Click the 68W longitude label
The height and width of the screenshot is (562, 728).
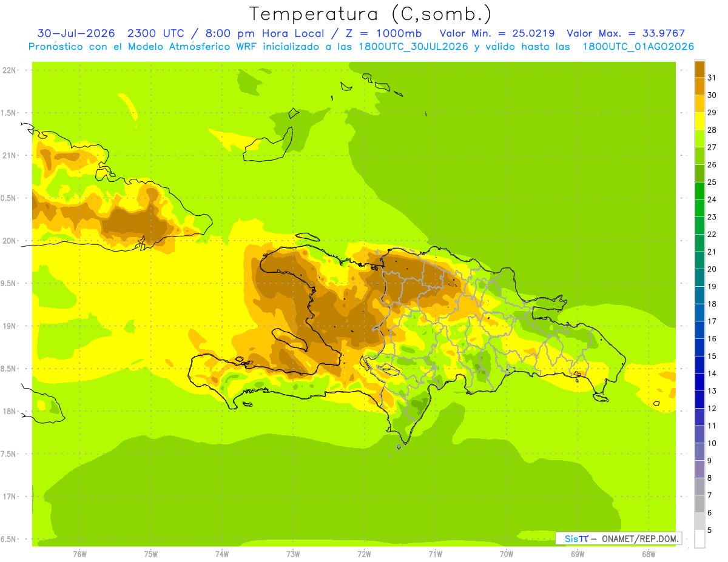click(648, 554)
